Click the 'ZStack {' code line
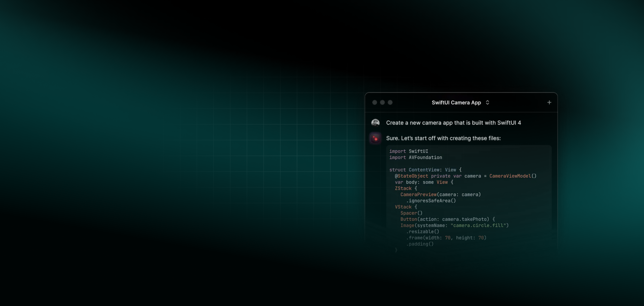 [x=406, y=188]
